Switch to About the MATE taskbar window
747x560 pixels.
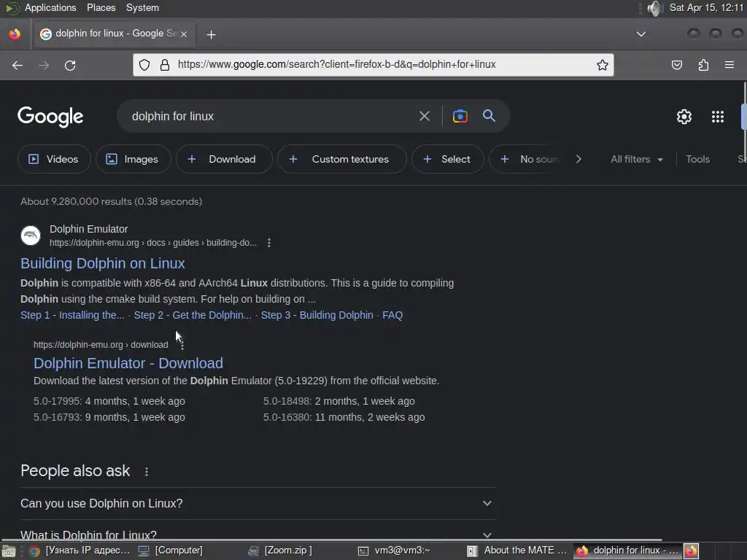(x=517, y=551)
